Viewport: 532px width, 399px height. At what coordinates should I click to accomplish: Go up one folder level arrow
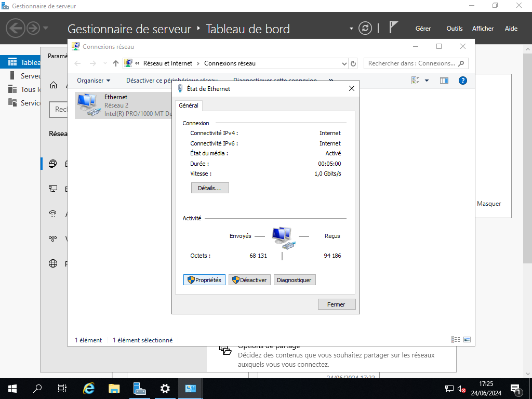[x=116, y=63]
